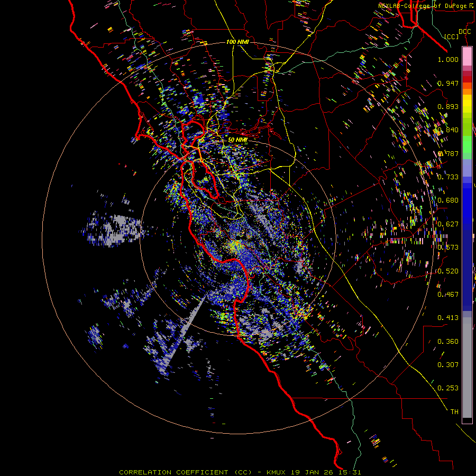The image size is (476, 476).
Task: Click the Correlation Coefficient KMUX caption
Action: coord(240,472)
